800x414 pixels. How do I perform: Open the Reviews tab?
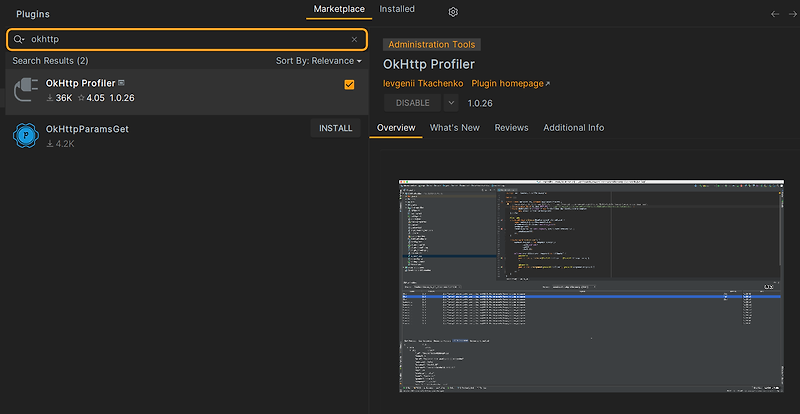pyautogui.click(x=511, y=128)
